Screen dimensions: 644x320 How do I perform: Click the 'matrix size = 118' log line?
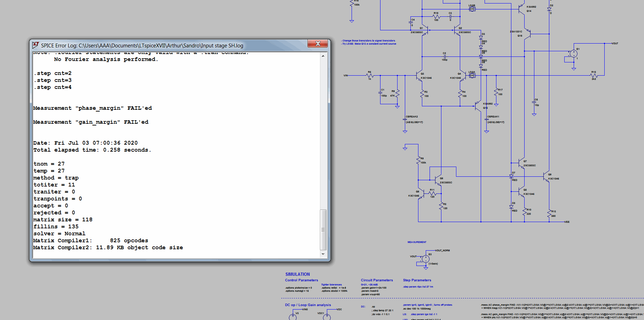[x=63, y=220]
